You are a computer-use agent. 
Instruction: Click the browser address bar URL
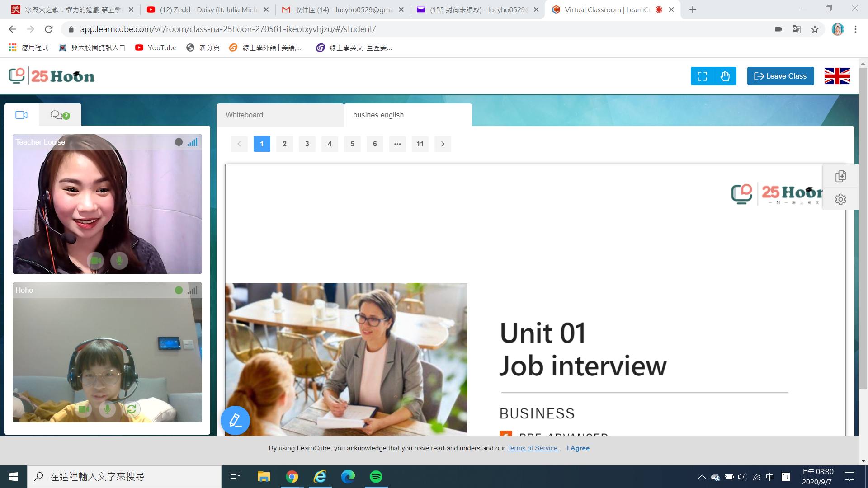click(228, 29)
